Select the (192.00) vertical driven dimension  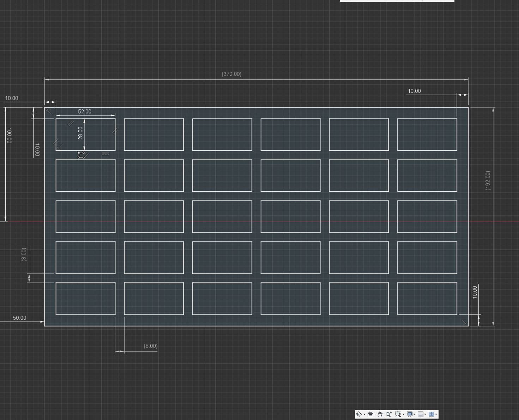tap(488, 181)
